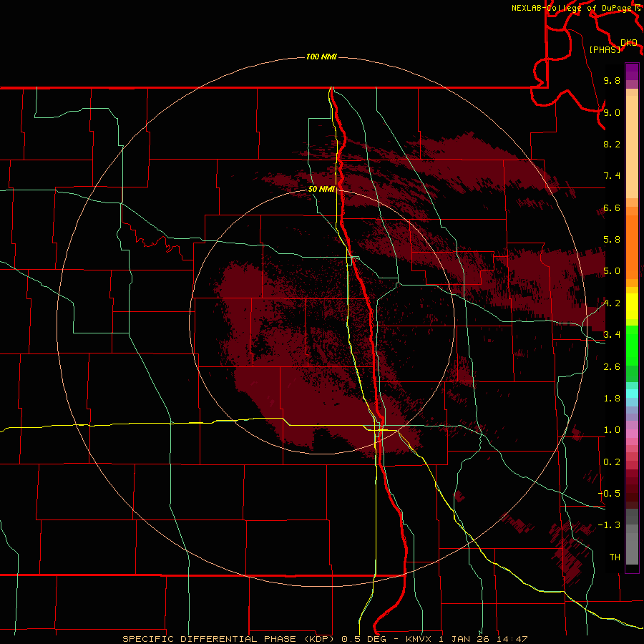Pick the yellow band of the color bar

click(x=632, y=306)
